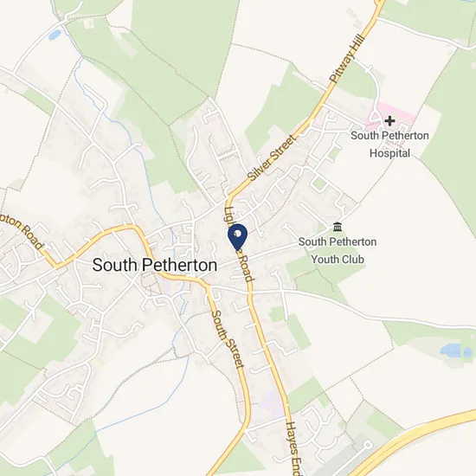The width and height of the screenshot is (476, 476).
Task: Click the partially visible road label at left edge
Action: coord(21,231)
